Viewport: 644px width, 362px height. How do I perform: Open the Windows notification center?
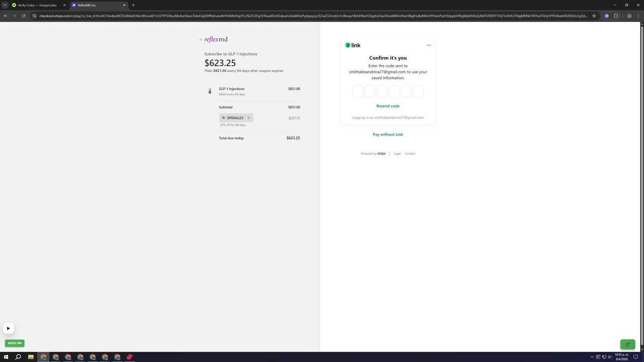[x=636, y=357]
